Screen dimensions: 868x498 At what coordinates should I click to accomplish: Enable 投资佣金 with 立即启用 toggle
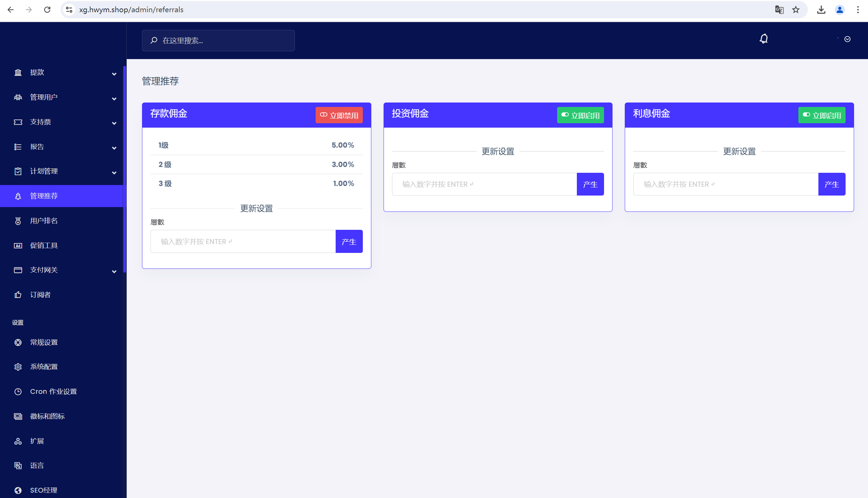[581, 115]
